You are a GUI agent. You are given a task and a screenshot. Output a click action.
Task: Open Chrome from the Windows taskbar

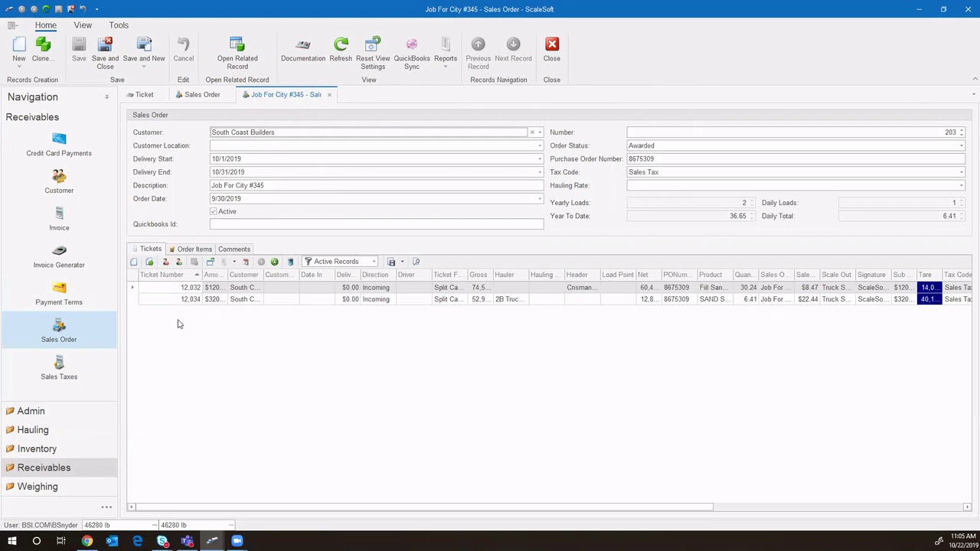pyautogui.click(x=87, y=541)
